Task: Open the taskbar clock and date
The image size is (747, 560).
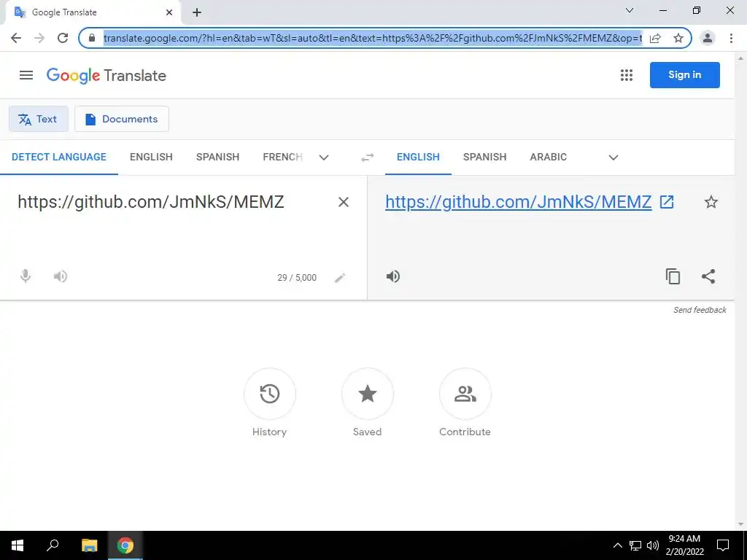Action: pyautogui.click(x=684, y=545)
